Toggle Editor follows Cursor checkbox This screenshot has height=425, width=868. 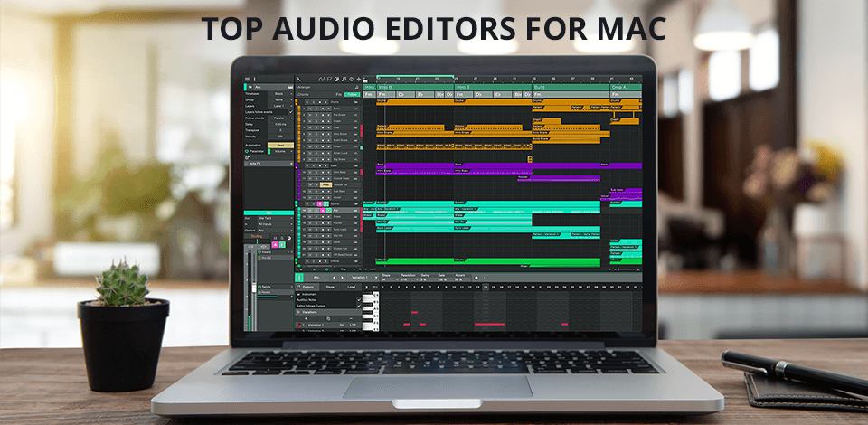point(359,306)
